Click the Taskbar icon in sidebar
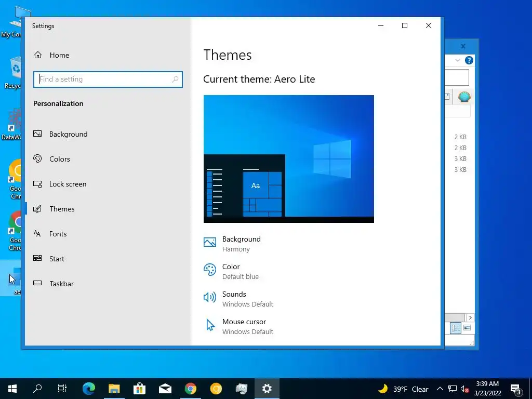532x399 pixels. [37, 283]
